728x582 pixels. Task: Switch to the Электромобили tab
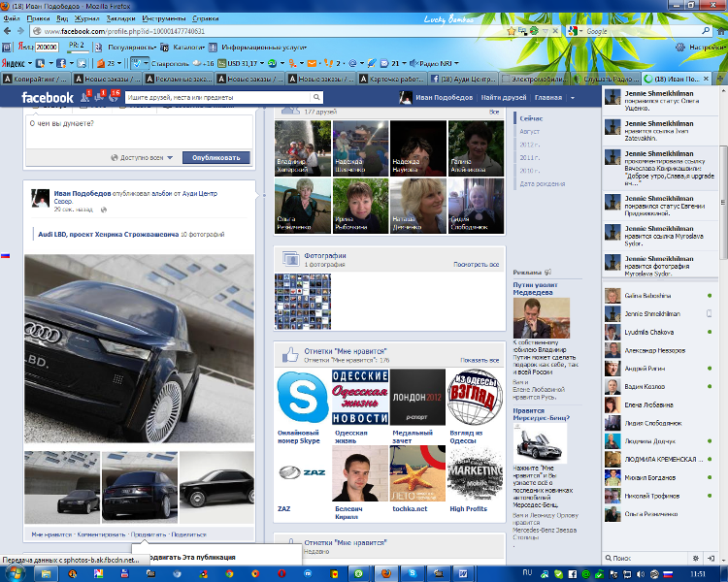pos(535,79)
